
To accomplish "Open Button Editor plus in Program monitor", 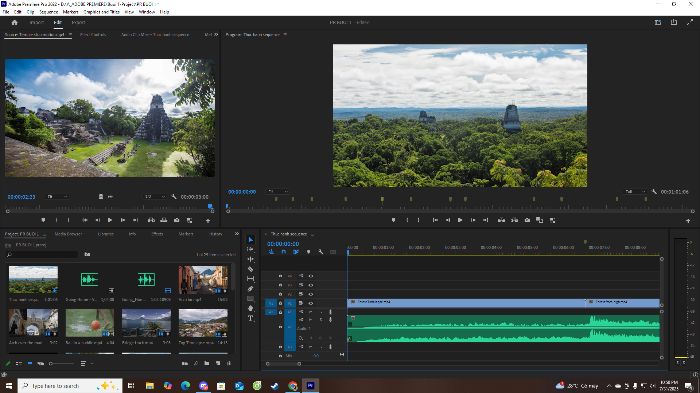I will click(x=688, y=220).
